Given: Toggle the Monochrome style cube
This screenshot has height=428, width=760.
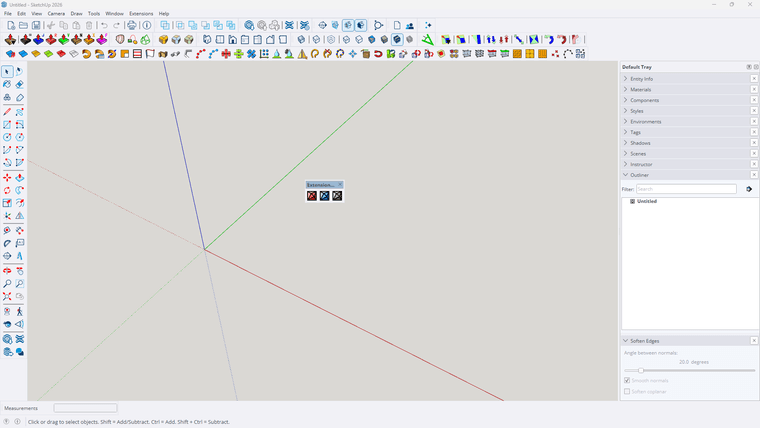Looking at the screenshot, I should (410, 40).
